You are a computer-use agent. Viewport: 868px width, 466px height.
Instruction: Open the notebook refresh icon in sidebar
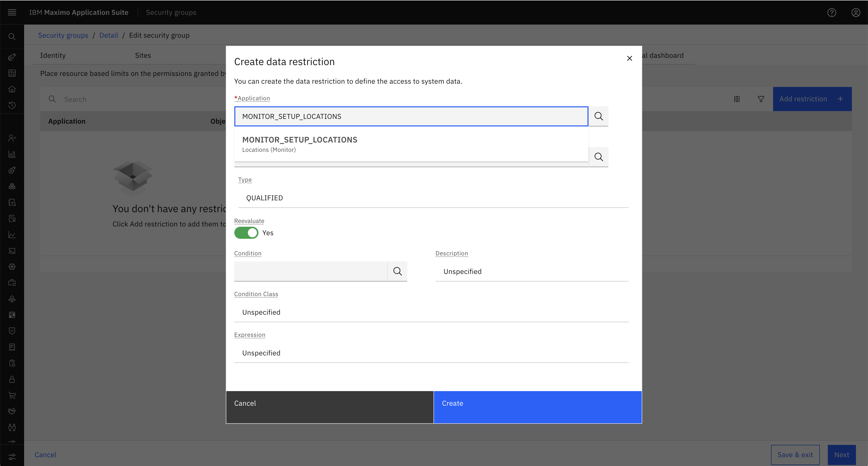coord(12,202)
